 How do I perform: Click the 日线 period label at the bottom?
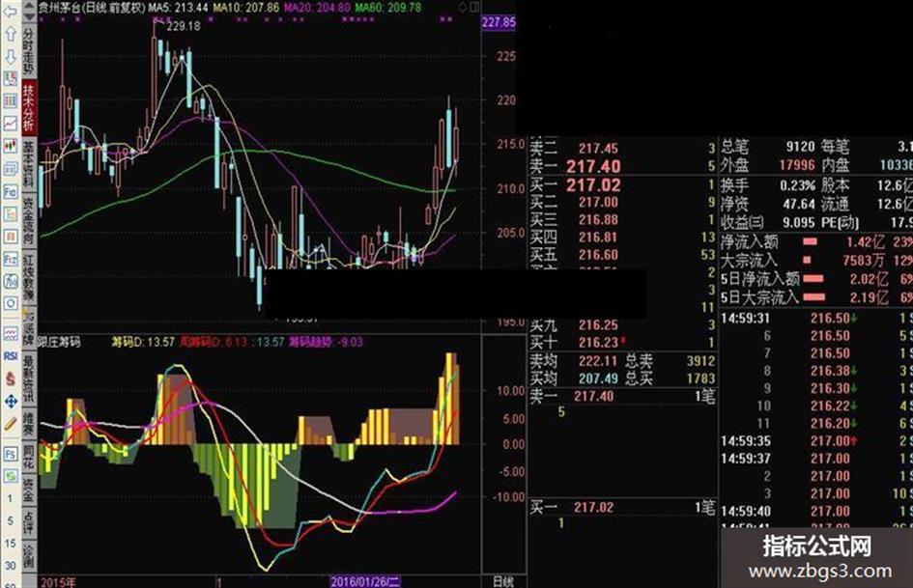[x=503, y=581]
